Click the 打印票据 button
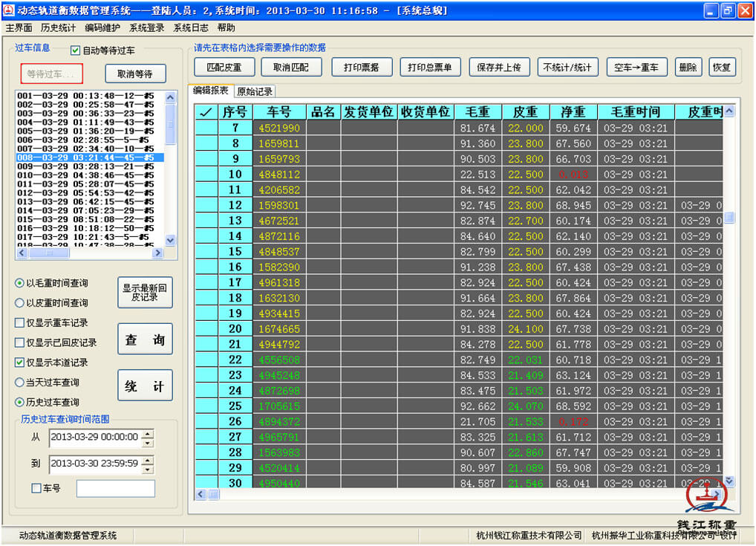The image size is (756, 546). pyautogui.click(x=362, y=68)
